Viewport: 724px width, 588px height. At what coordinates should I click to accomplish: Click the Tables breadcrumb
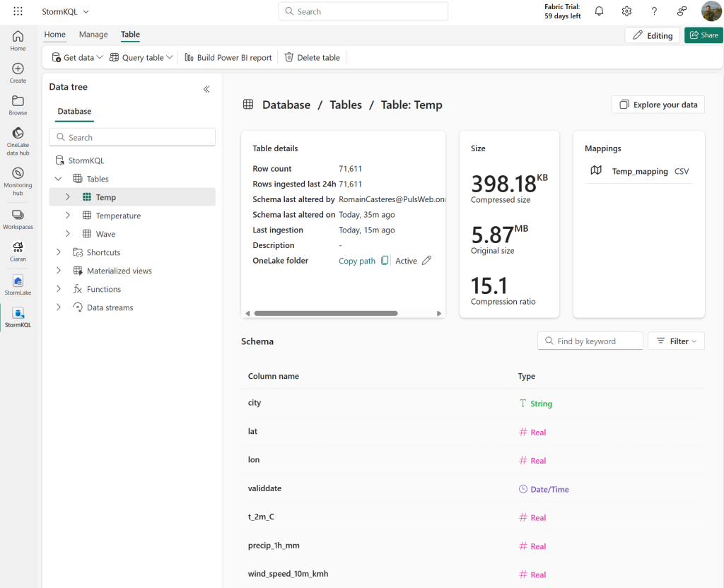pos(346,105)
